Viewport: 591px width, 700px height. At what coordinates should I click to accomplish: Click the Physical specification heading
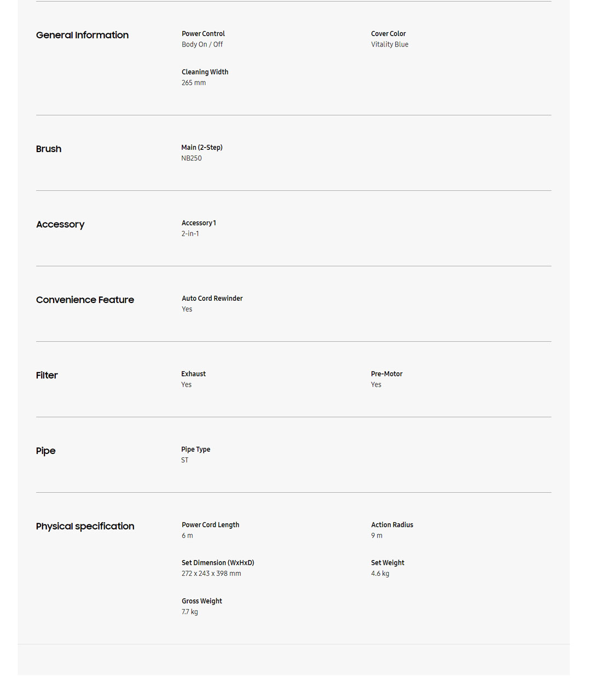point(85,526)
